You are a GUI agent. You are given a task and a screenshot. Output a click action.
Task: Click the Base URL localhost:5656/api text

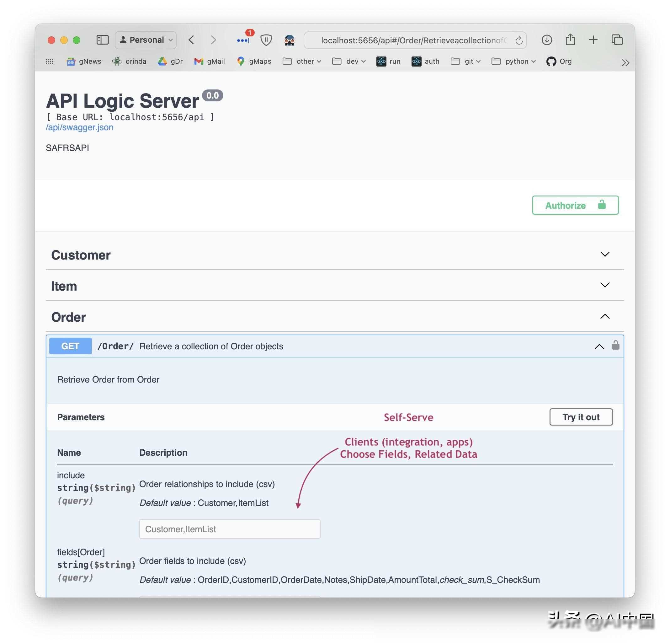(130, 117)
